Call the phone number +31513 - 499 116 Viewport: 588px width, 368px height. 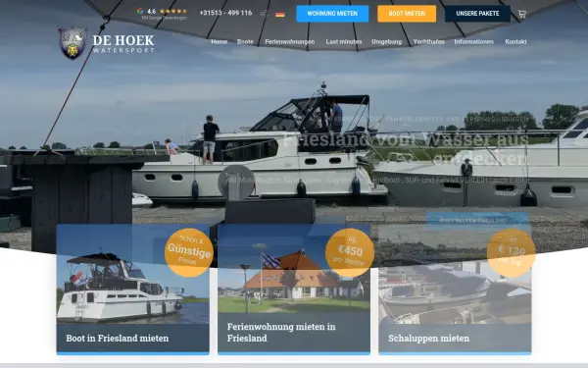click(225, 13)
